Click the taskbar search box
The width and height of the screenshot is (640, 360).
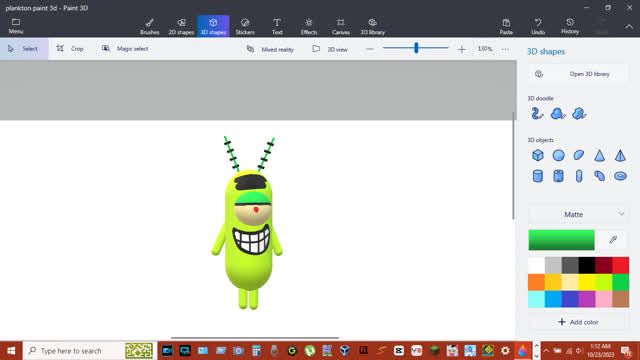[x=90, y=351]
